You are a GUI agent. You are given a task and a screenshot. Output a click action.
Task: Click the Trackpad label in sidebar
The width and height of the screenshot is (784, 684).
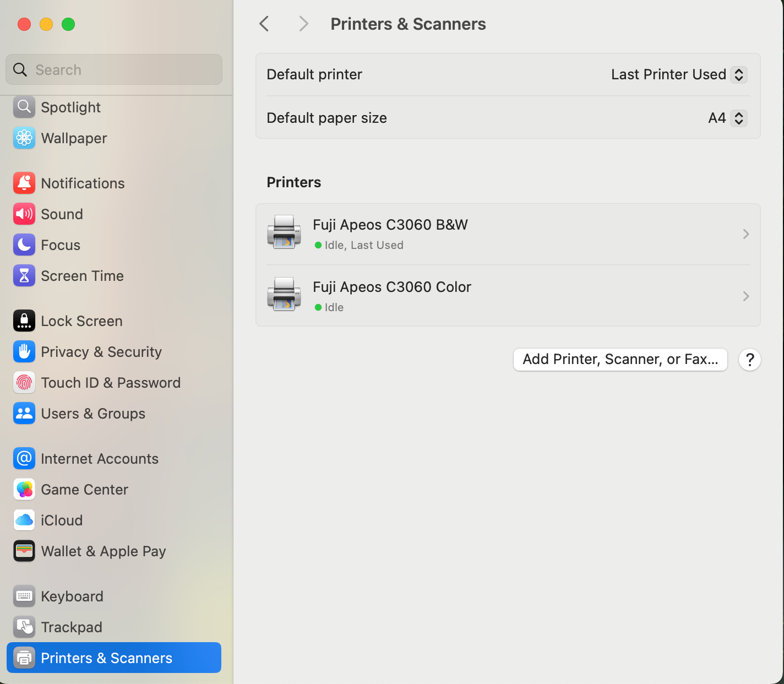(x=72, y=627)
